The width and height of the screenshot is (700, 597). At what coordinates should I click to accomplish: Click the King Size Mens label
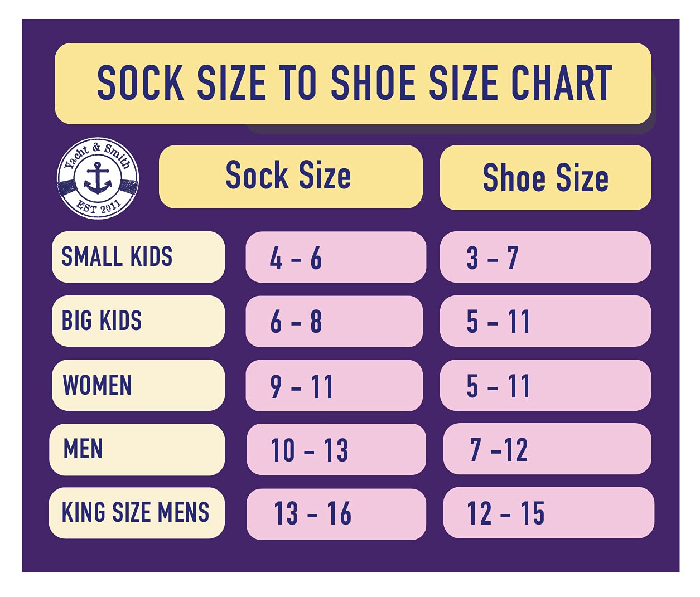[x=136, y=513]
